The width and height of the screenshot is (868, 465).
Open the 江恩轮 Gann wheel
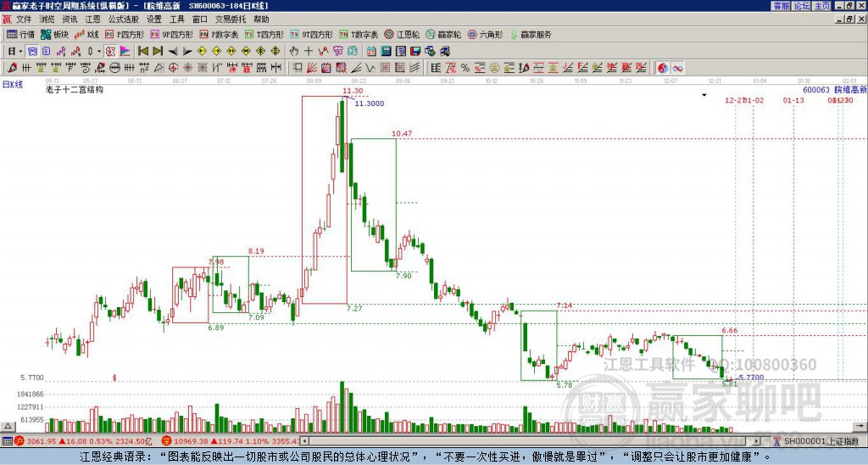coord(402,34)
